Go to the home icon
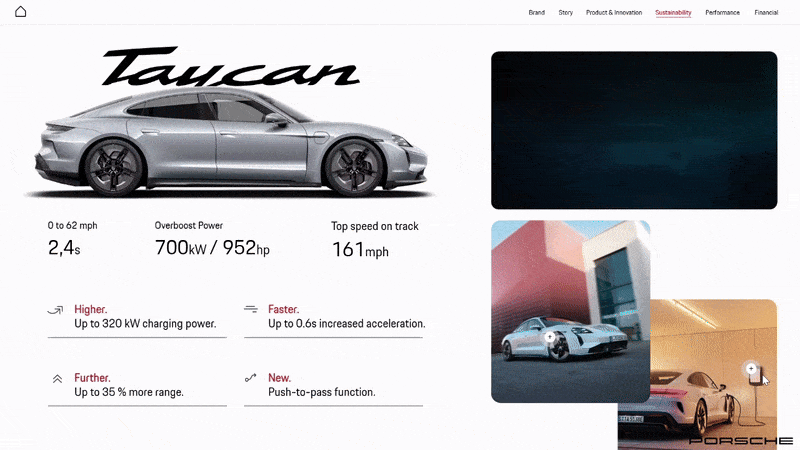The height and width of the screenshot is (450, 800). coord(20,11)
